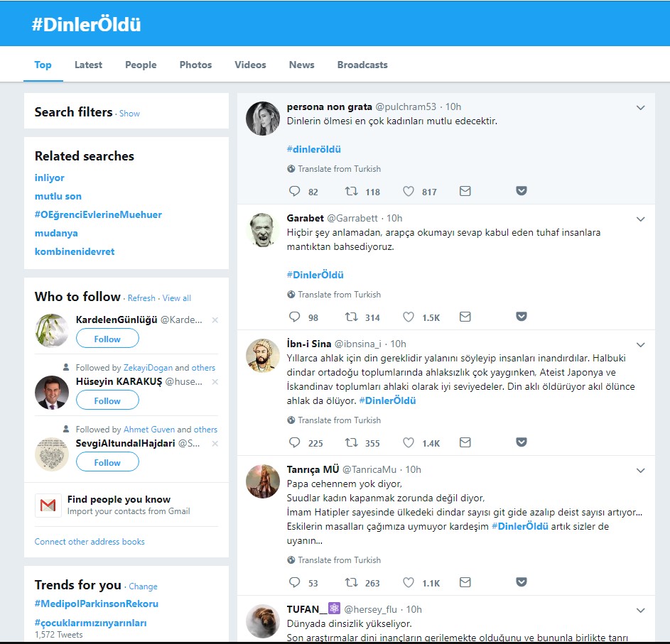670x644 pixels.
Task: Open related search 'mudanya'
Action: click(x=56, y=233)
